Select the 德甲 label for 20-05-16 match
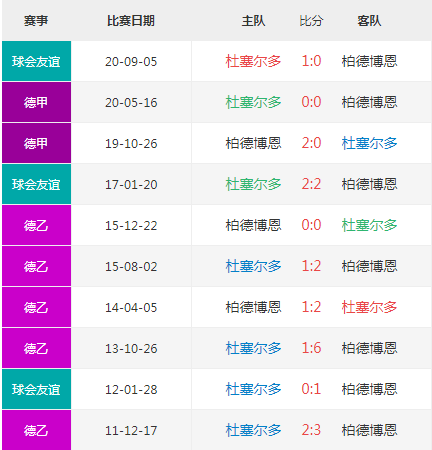 click(x=36, y=102)
